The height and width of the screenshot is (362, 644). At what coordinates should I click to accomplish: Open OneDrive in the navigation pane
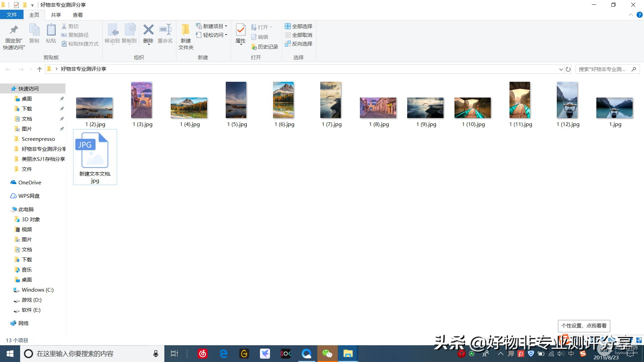pos(30,182)
